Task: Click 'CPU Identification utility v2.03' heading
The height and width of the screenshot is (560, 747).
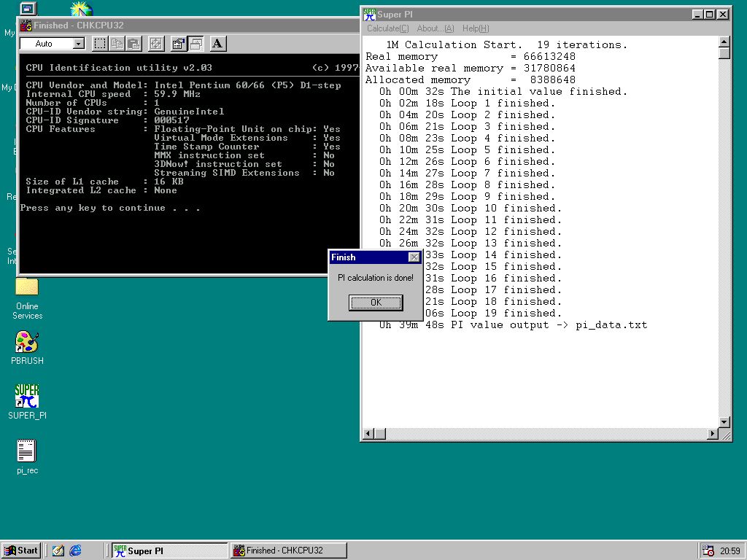Action: tap(119, 68)
